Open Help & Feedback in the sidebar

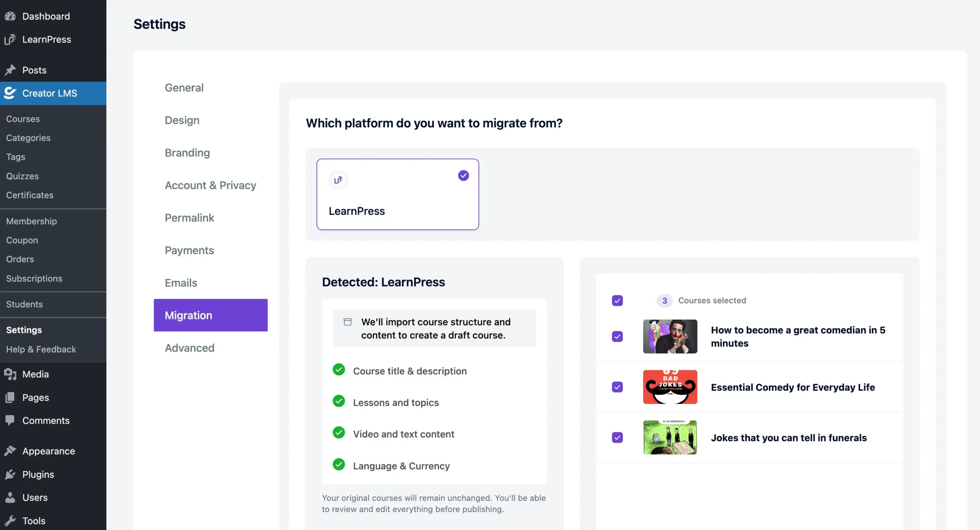[41, 349]
